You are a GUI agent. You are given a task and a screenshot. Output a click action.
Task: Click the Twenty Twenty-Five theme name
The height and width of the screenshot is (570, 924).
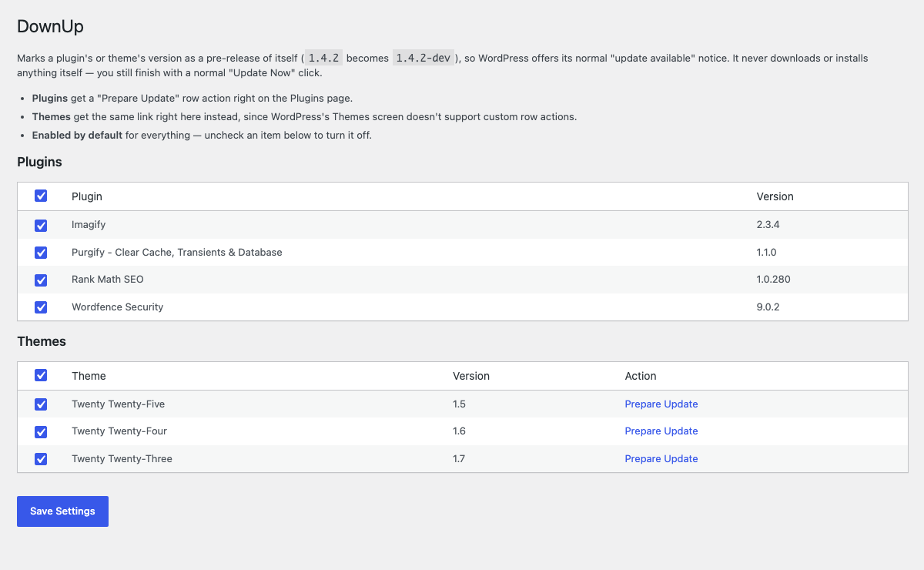point(119,404)
